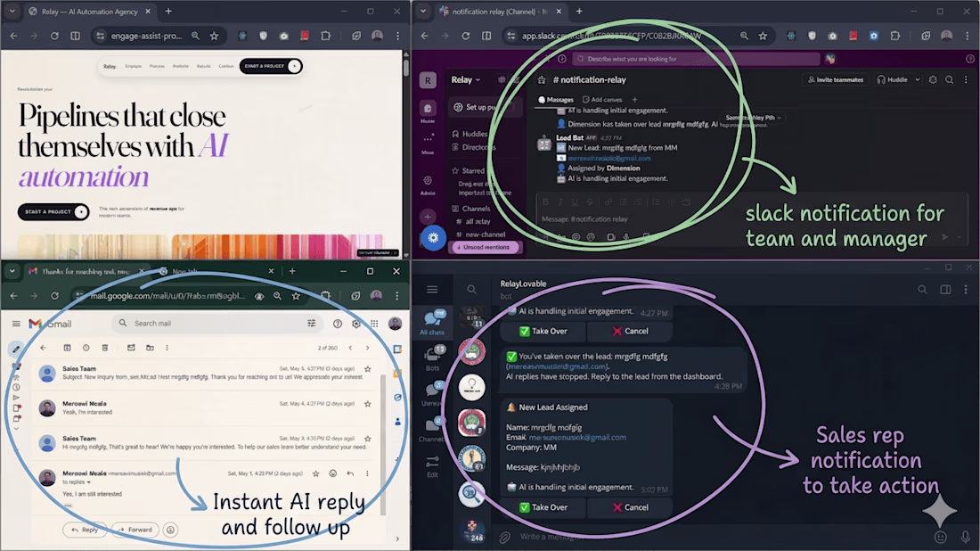This screenshot has width=980, height=551.
Task: Go back to inbox with Gmail back arrow
Action: click(x=43, y=348)
